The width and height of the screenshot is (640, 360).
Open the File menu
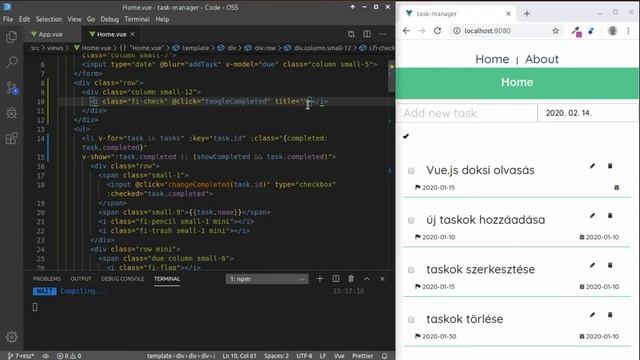8,19
